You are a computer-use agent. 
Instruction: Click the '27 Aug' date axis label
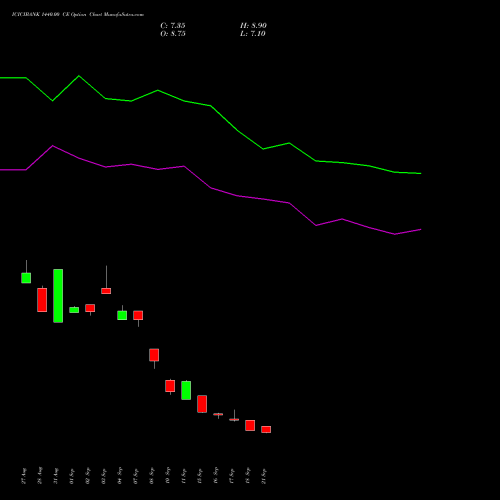24,476
